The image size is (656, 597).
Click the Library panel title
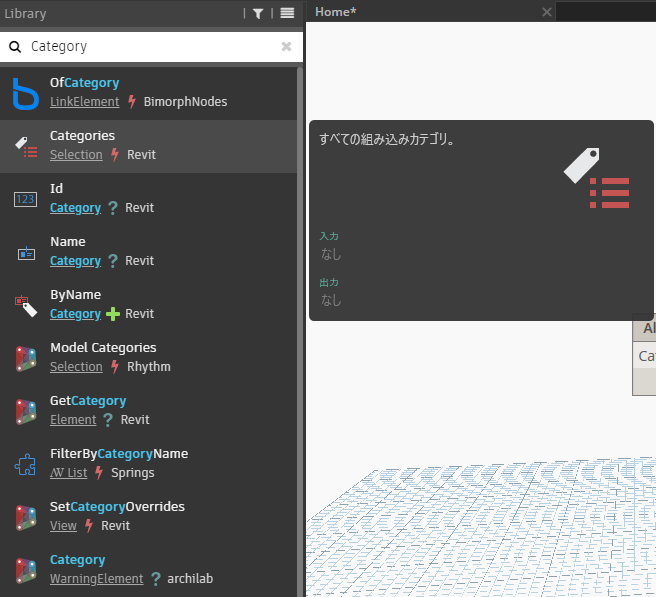click(25, 14)
